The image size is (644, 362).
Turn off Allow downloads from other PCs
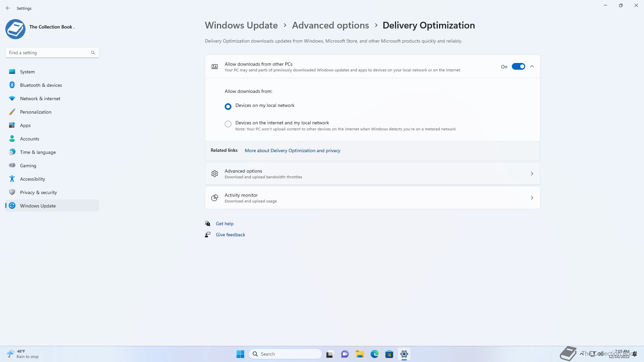518,66
